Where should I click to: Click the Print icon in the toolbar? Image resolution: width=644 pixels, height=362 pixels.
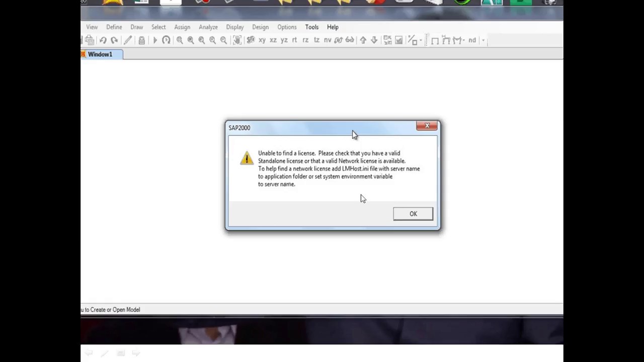coord(90,40)
